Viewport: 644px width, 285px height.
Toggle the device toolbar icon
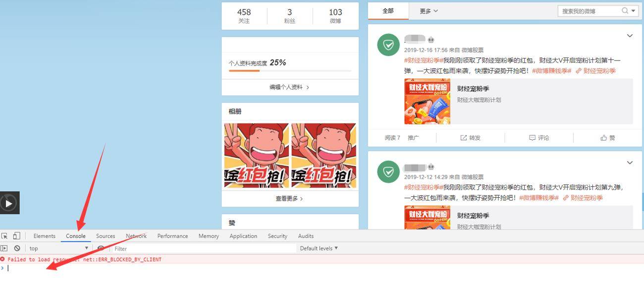pos(16,236)
